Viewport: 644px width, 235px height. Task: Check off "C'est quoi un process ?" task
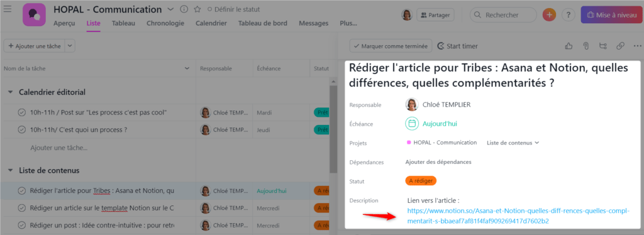(22, 129)
